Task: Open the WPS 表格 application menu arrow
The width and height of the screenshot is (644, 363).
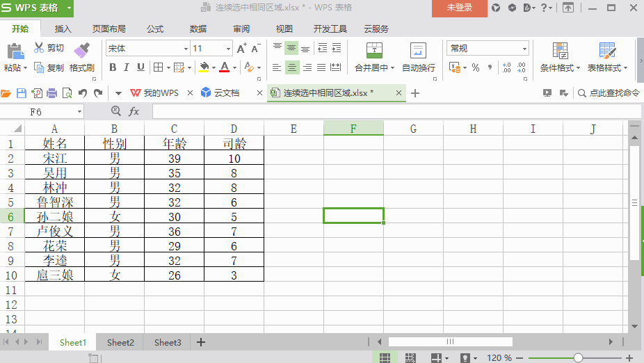Action: [x=69, y=8]
